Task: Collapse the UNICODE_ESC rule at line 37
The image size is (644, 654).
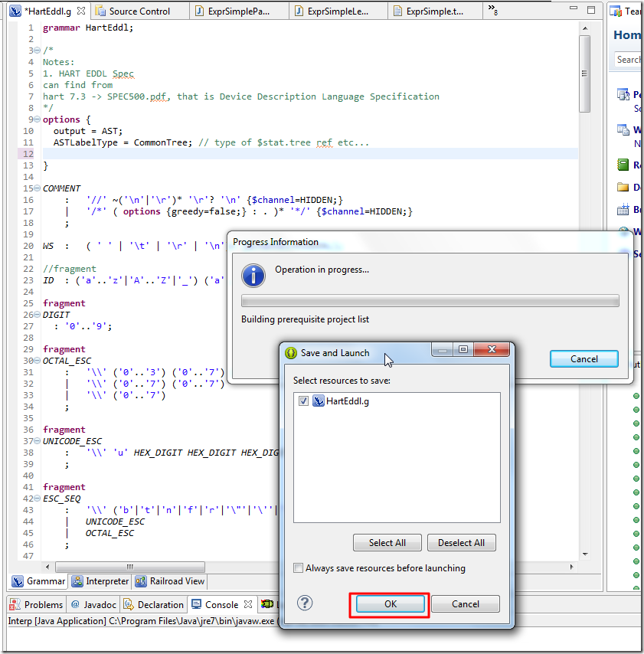Action: point(37,441)
